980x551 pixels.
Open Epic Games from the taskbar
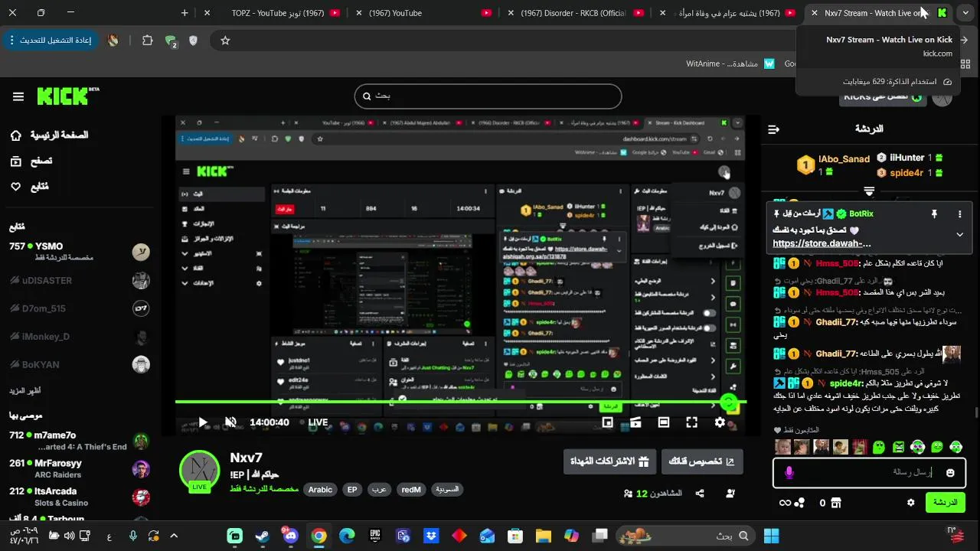375,536
